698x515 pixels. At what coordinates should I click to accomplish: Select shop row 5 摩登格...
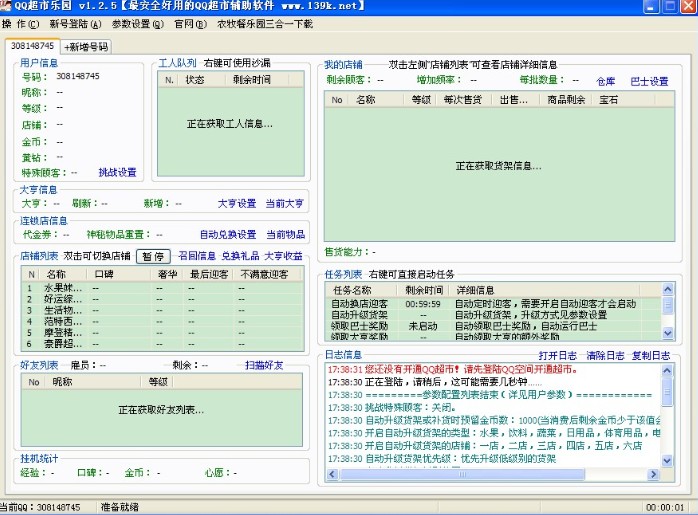(162, 333)
